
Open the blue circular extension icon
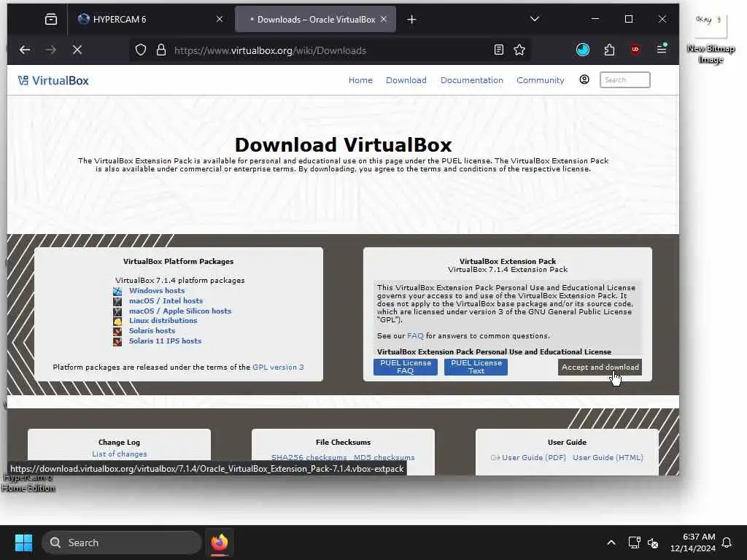click(583, 50)
